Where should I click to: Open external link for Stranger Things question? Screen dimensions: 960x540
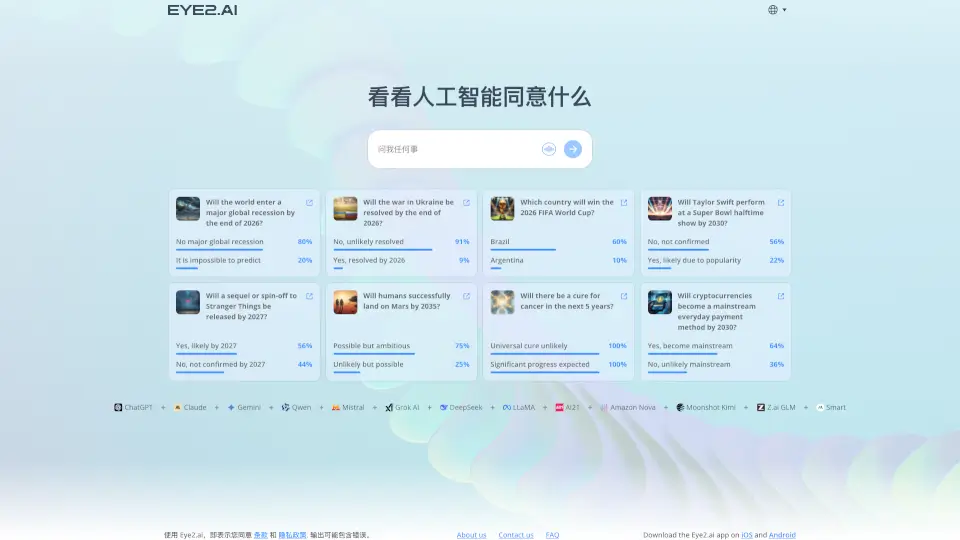point(309,296)
